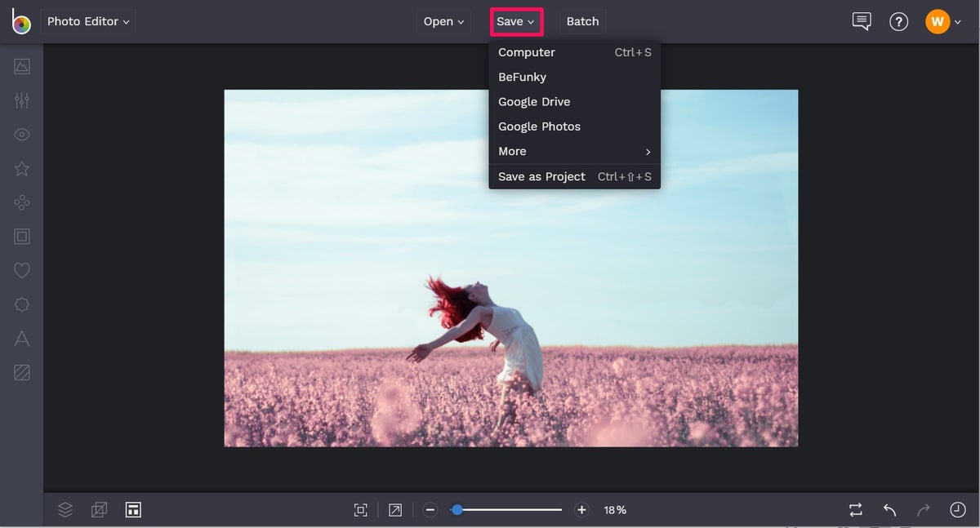Open the Overlays heart panel

pos(21,270)
